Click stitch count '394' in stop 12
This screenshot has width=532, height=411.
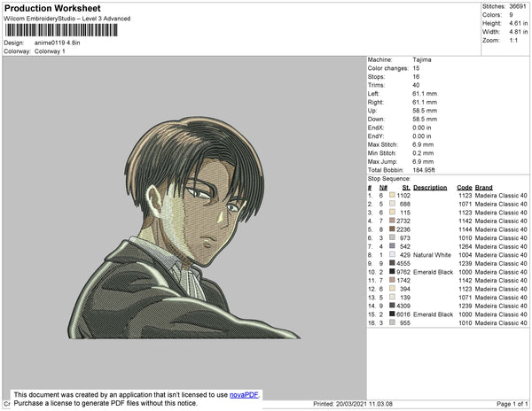(x=405, y=289)
